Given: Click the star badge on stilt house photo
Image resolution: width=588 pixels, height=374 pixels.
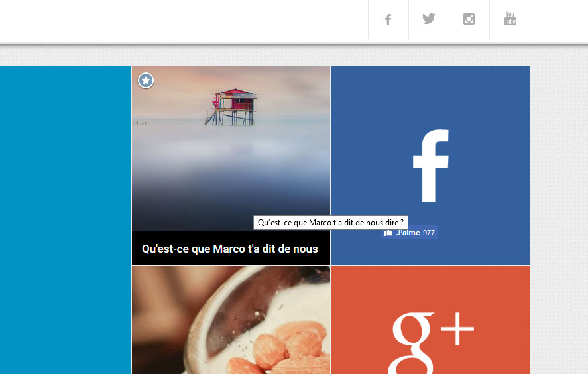Looking at the screenshot, I should tap(146, 80).
